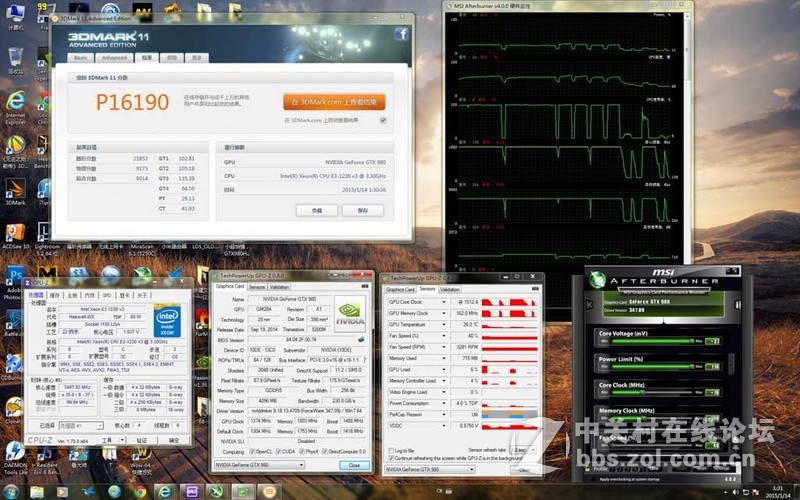Click the NVIDIA logo in GPU-Z Graphics Card window
This screenshot has width=800, height=500.
pos(349,314)
